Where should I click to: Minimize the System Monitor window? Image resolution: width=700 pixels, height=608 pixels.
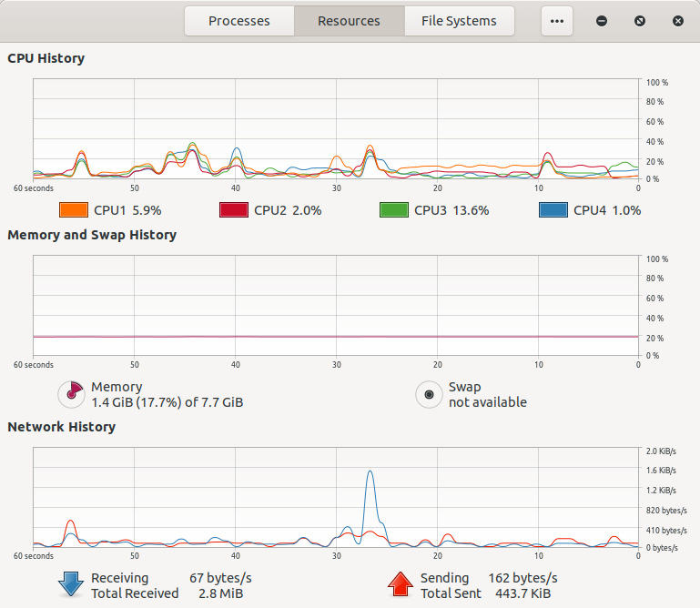[602, 21]
